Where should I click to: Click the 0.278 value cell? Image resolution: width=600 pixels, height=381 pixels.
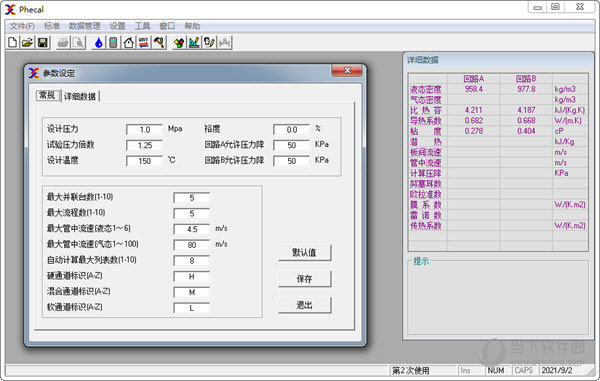(x=474, y=131)
